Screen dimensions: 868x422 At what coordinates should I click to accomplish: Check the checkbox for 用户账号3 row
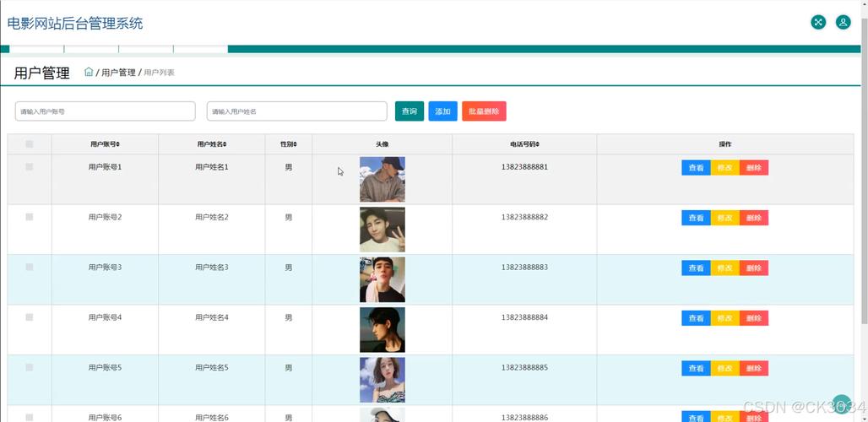coord(30,268)
